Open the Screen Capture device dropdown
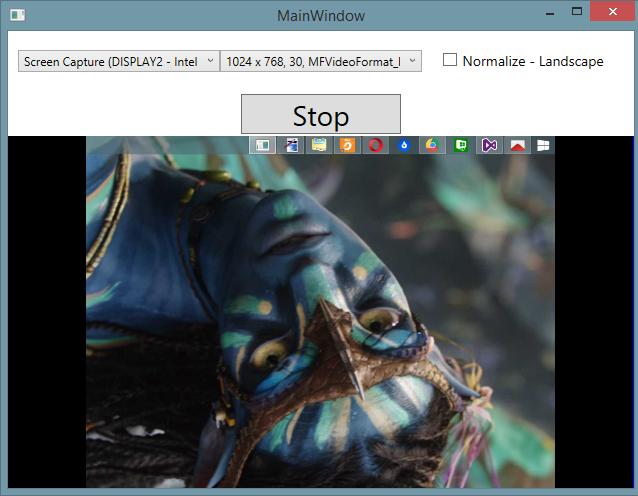 click(119, 61)
